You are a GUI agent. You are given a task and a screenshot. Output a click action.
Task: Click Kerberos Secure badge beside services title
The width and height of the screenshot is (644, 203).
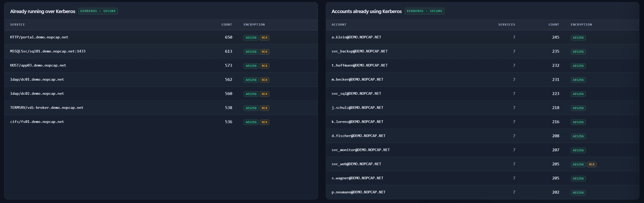pyautogui.click(x=98, y=11)
